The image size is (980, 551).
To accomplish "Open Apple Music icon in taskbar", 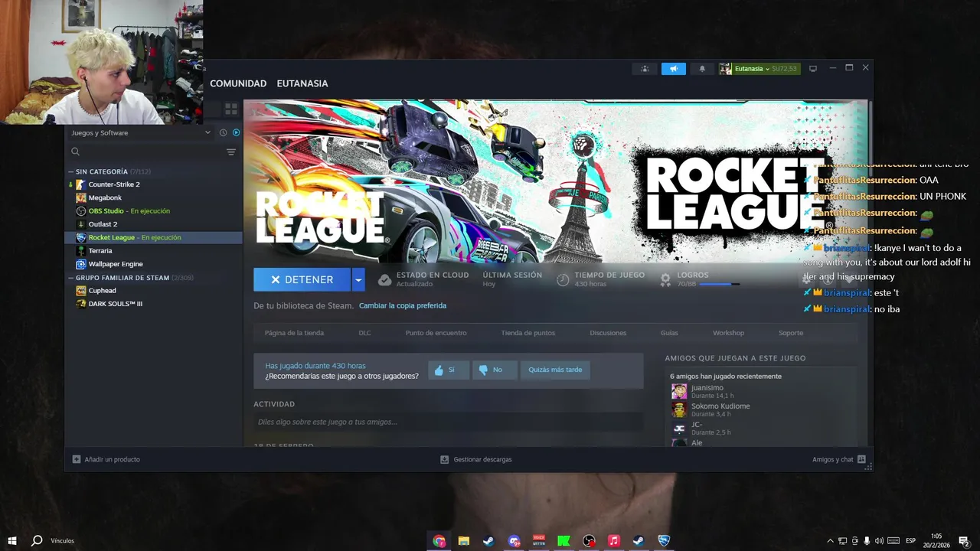I will tap(613, 540).
